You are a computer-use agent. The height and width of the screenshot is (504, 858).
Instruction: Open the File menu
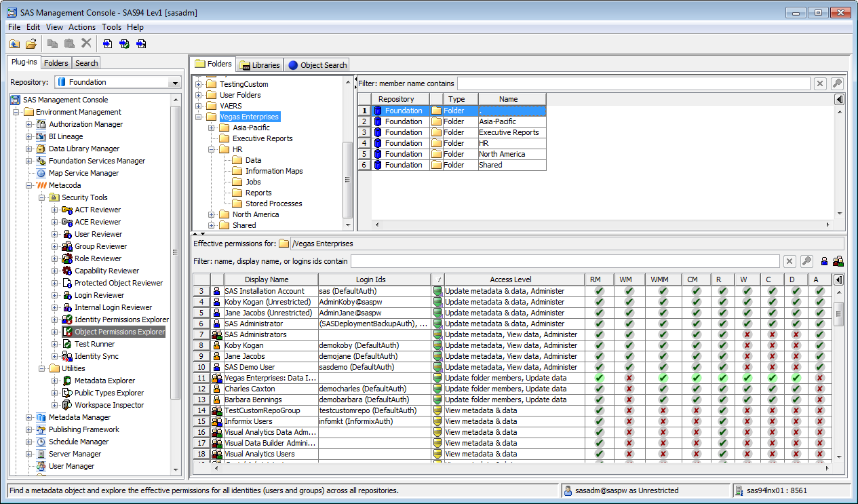click(x=14, y=27)
